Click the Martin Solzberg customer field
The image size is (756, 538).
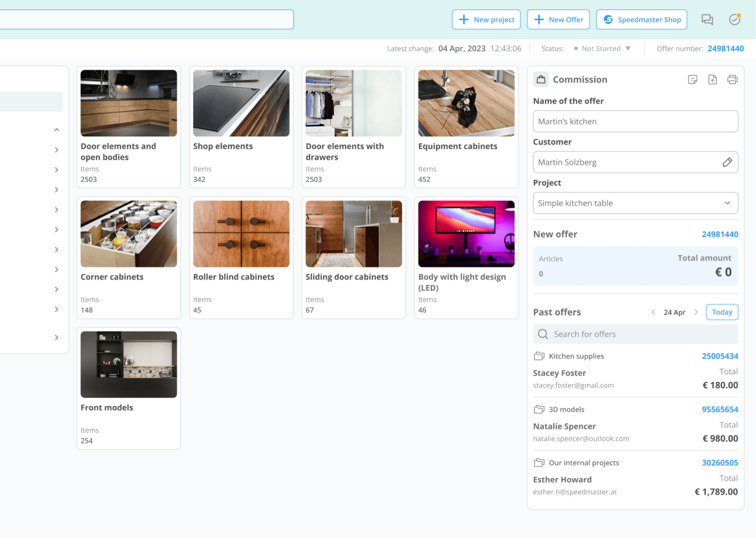(635, 162)
